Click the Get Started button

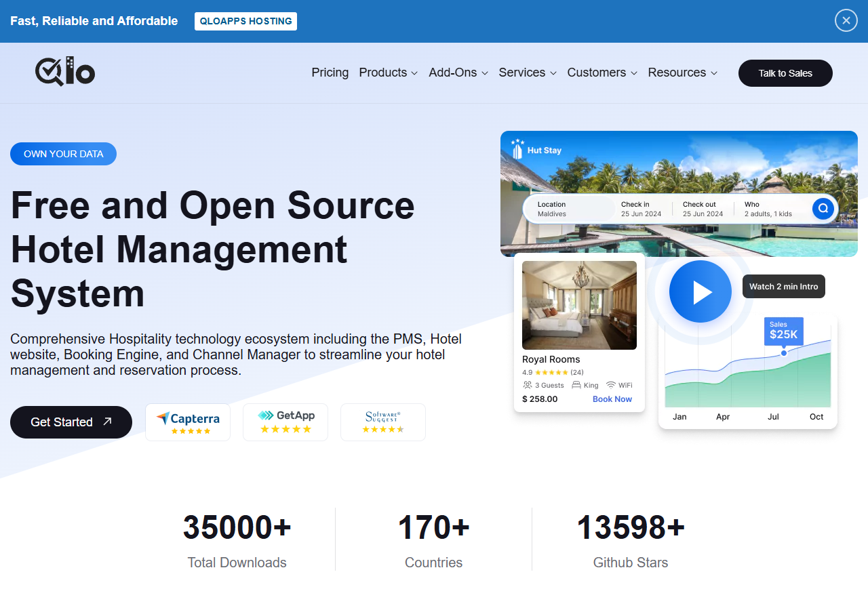pyautogui.click(x=71, y=422)
